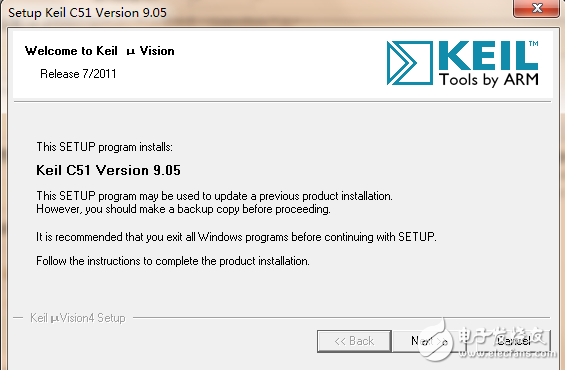Click the Tools by ARM tagline

pos(489,80)
